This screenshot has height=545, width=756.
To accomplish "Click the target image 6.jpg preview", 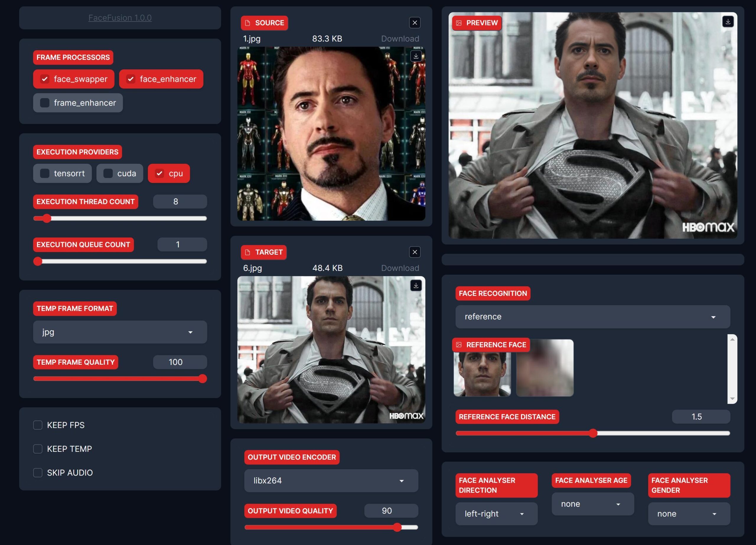I will [x=331, y=350].
